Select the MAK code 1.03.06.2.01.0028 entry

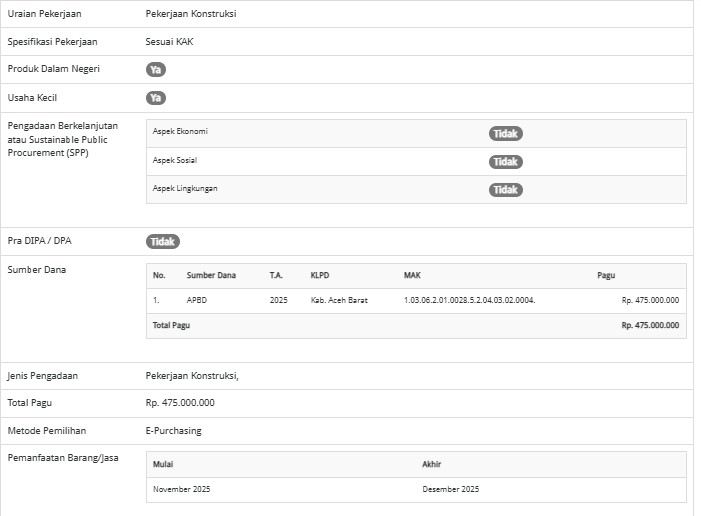pos(469,300)
